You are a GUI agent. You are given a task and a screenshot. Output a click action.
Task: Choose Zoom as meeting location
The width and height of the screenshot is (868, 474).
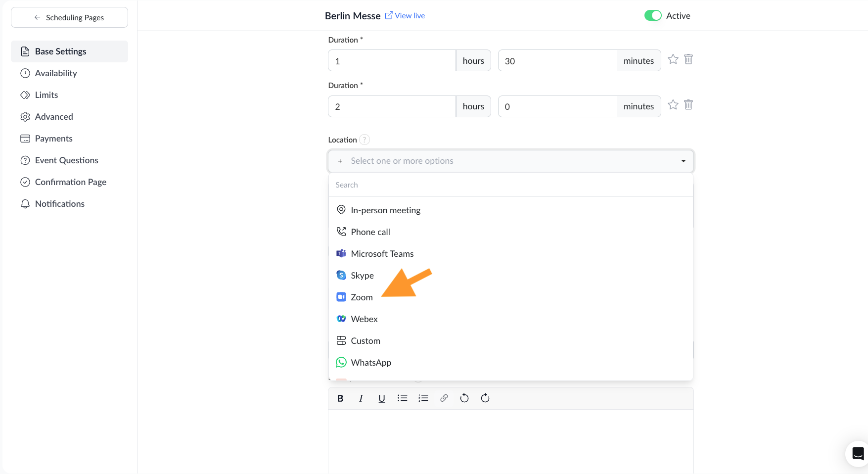[x=510, y=297]
